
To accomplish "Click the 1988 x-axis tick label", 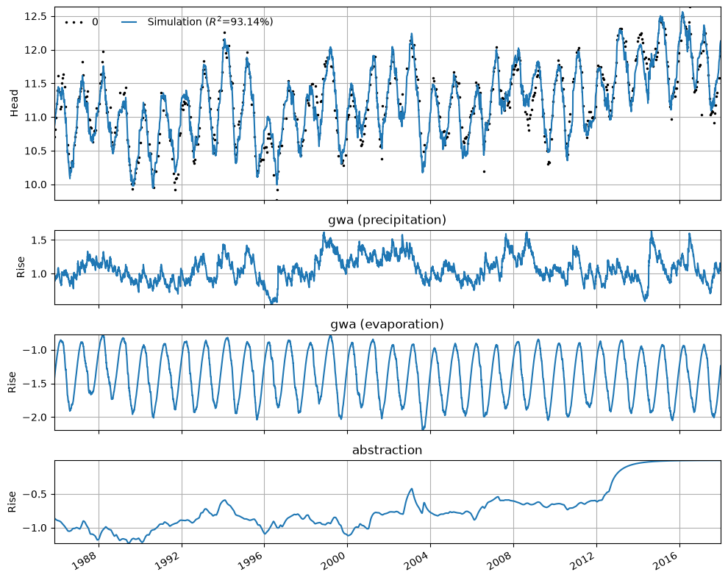I will [x=86, y=559].
